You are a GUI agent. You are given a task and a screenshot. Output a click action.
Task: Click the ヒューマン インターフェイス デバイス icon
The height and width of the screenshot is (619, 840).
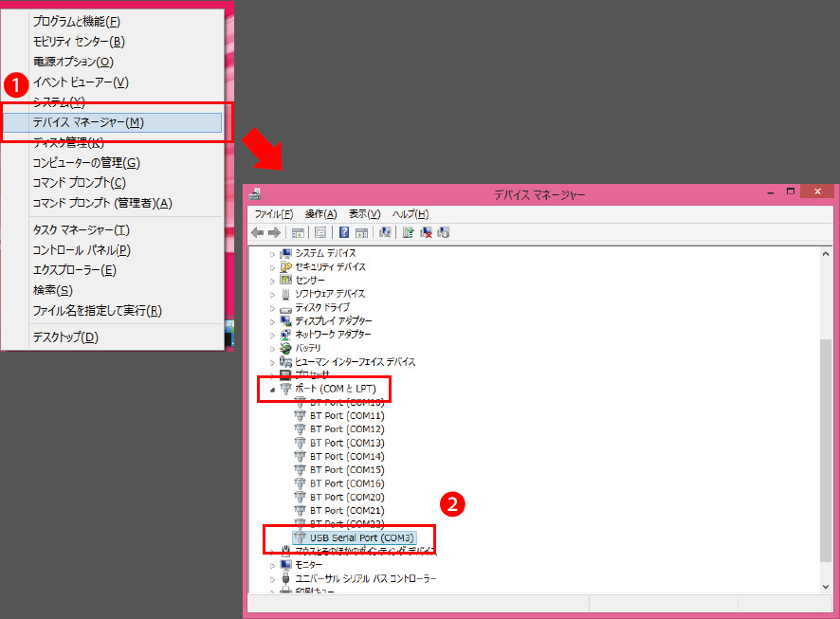(x=286, y=361)
